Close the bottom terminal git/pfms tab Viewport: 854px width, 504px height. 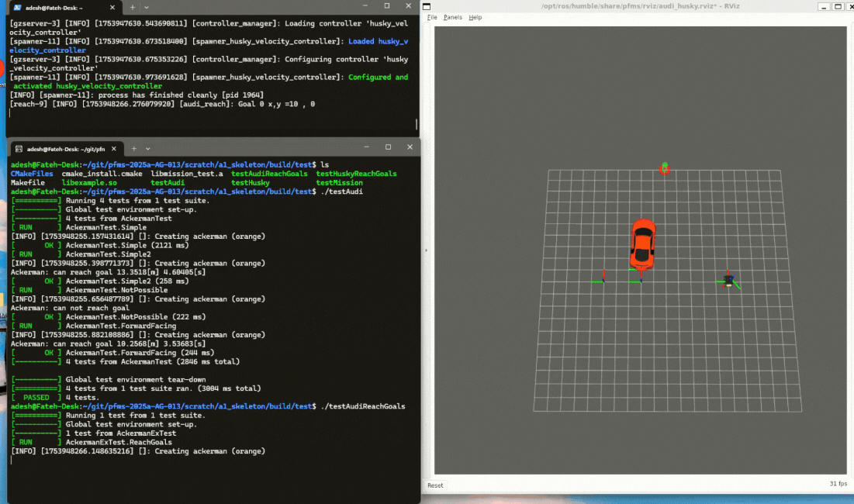[x=115, y=148]
